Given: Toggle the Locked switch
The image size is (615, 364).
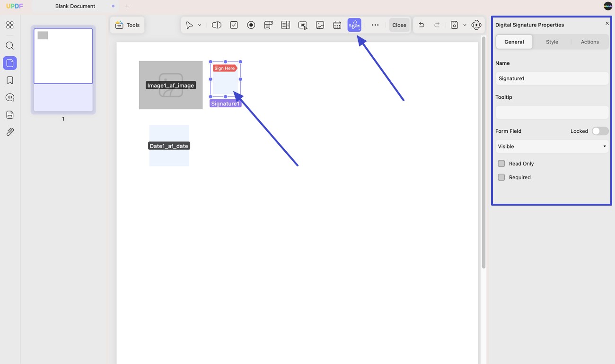Looking at the screenshot, I should [600, 131].
